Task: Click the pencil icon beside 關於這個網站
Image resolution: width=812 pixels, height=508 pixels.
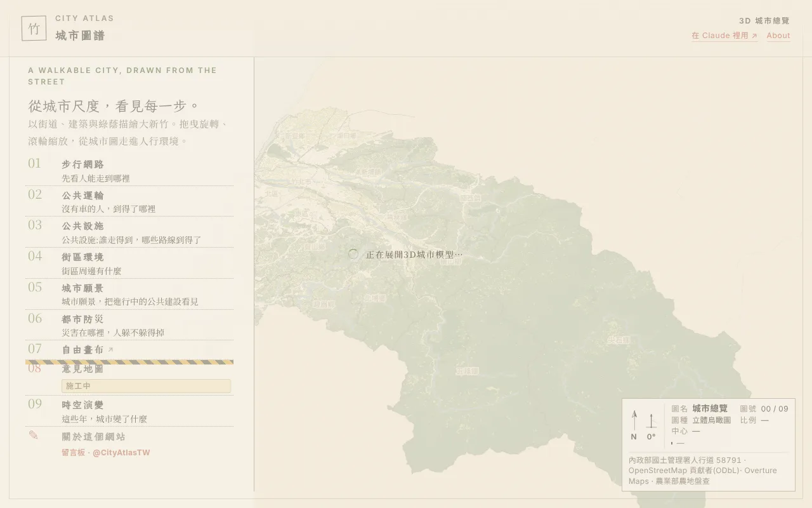Action: point(34,436)
